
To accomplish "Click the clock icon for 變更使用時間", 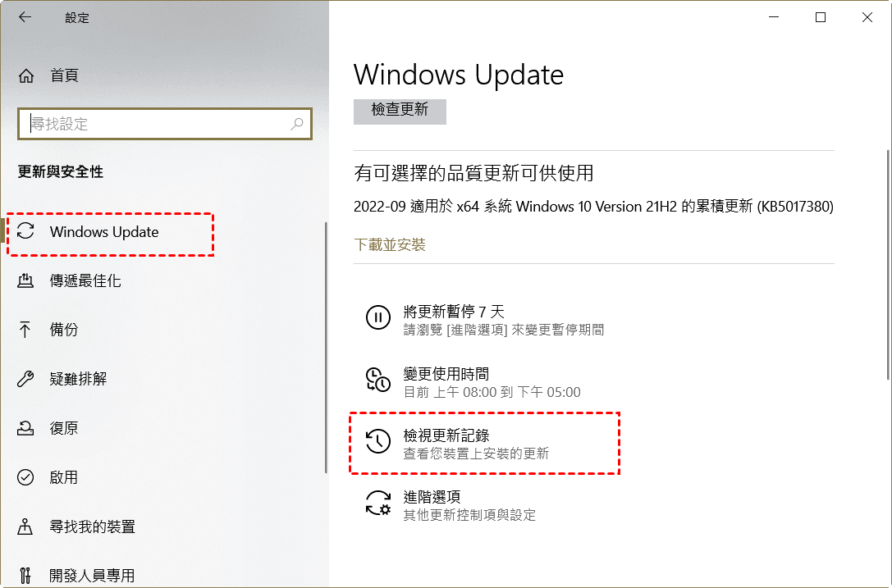I will tap(377, 380).
